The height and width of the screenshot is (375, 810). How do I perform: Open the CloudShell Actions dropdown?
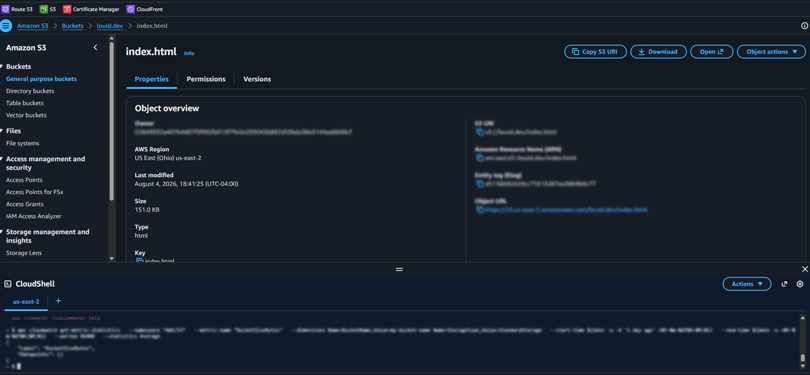[x=747, y=284]
